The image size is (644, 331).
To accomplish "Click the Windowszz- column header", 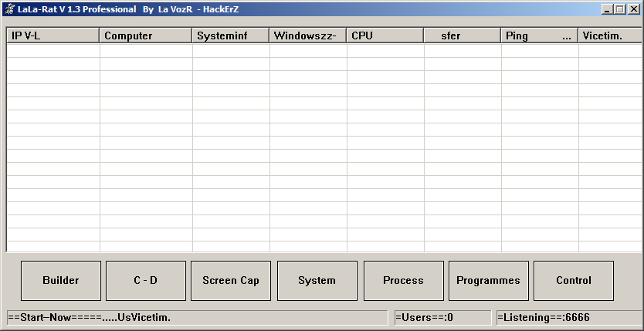I will click(307, 36).
